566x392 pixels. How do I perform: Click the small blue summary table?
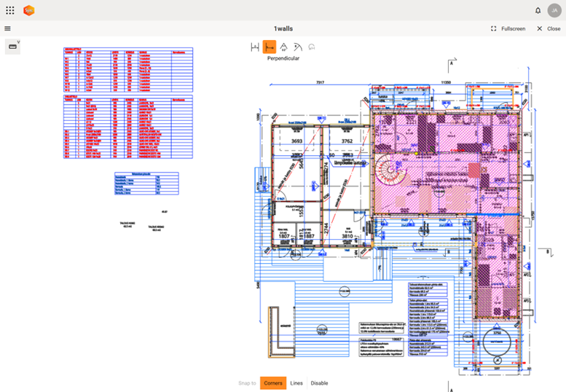(x=146, y=184)
